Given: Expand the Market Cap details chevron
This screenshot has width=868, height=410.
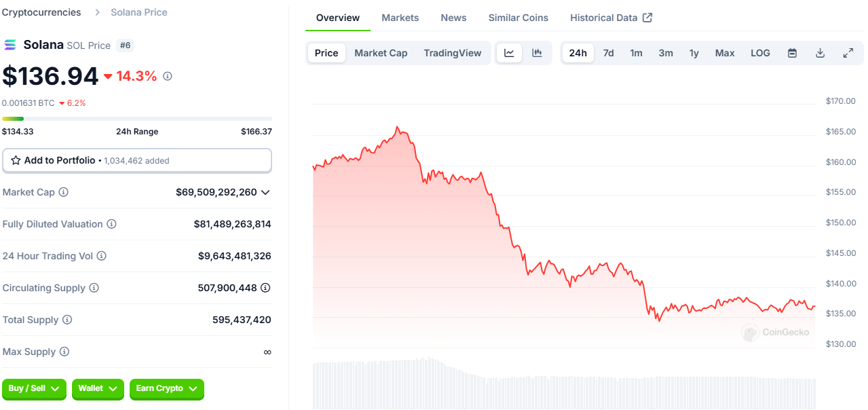Looking at the screenshot, I should pos(265,192).
